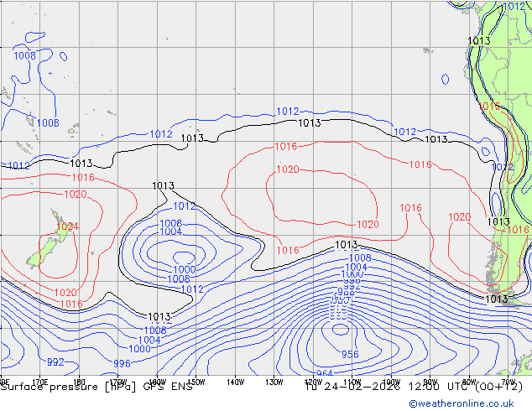The height and width of the screenshot is (411, 532).
Task: Click the 1024 pressure label over New Zealand
Action: (68, 226)
